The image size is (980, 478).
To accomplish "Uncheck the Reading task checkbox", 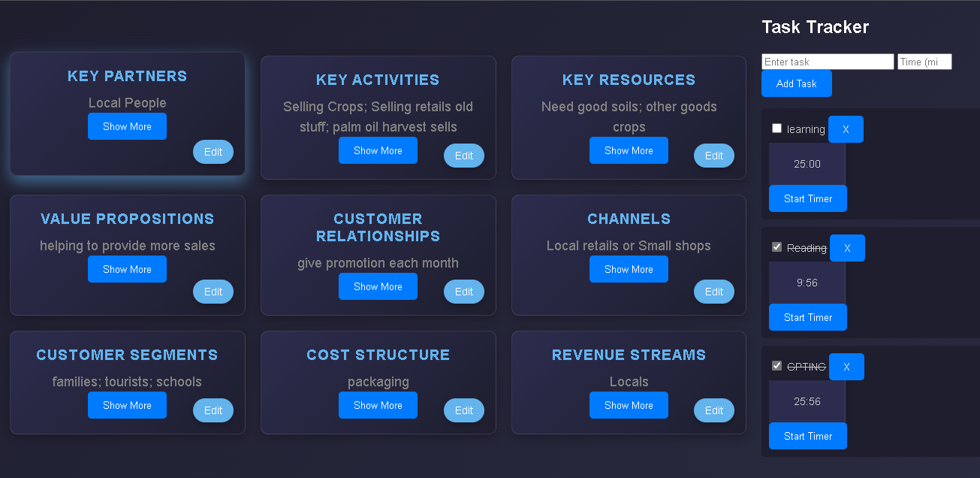I will (777, 247).
